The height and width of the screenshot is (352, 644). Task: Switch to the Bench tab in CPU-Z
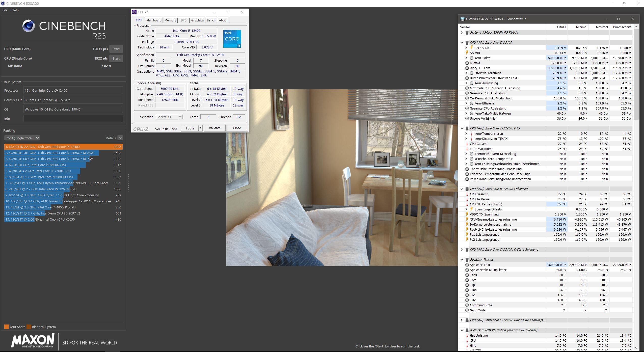click(211, 20)
